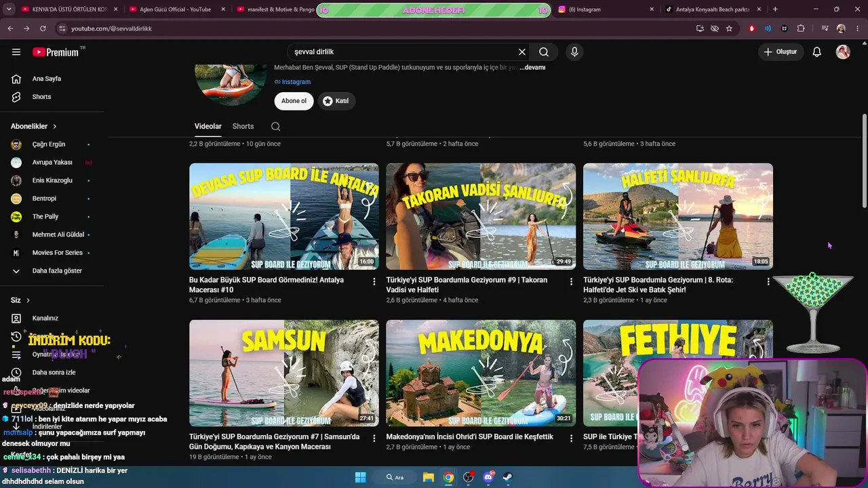This screenshot has height=488, width=868.
Task: Close the Antalya Konyaaltı TikTok tab
Action: click(759, 9)
